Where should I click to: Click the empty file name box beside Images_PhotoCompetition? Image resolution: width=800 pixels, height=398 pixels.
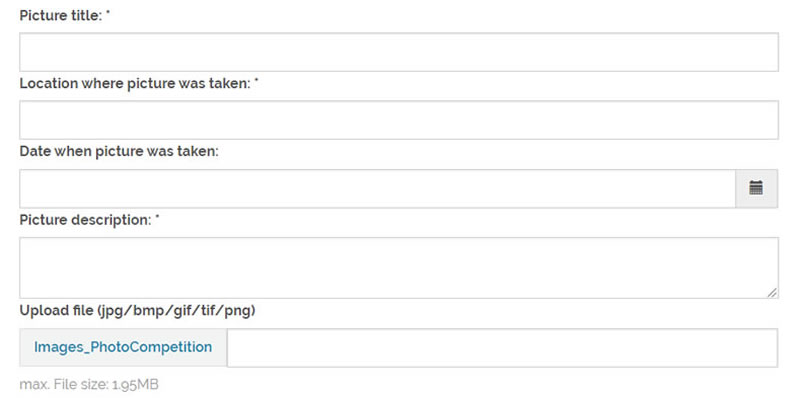[503, 347]
